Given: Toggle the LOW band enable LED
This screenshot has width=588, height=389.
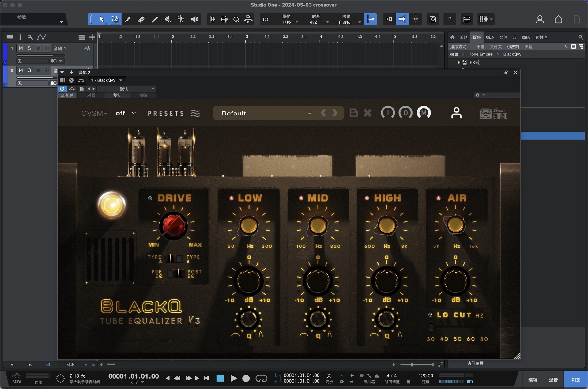Looking at the screenshot, I should (231, 198).
